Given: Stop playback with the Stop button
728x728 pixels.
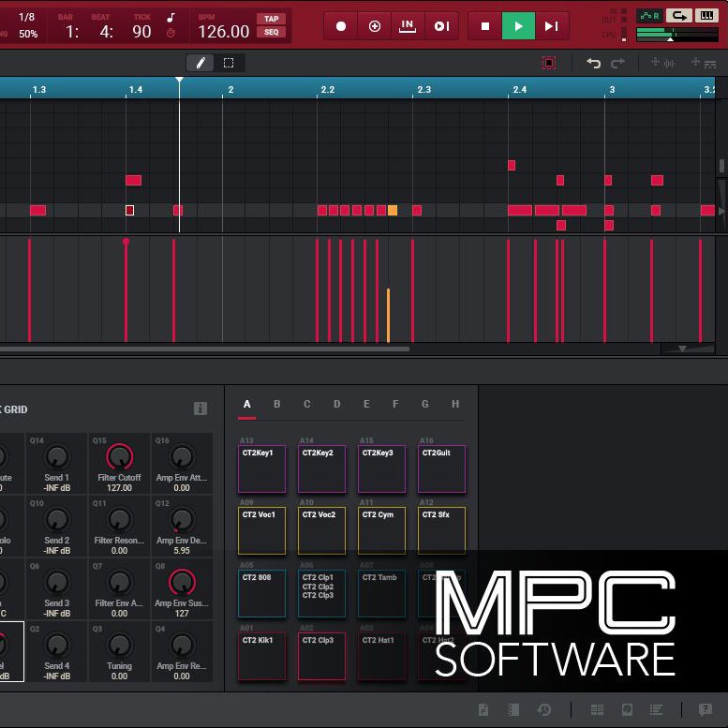Looking at the screenshot, I should [x=484, y=26].
